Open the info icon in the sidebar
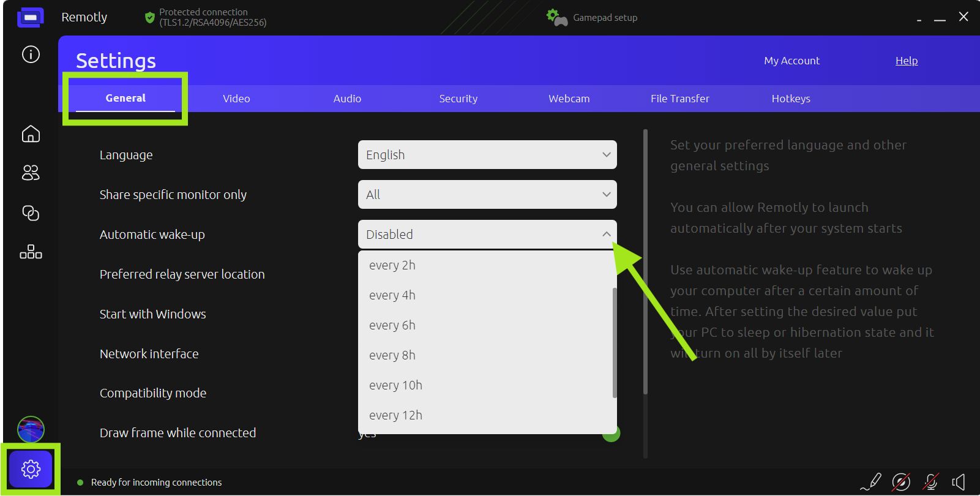The width and height of the screenshot is (980, 496). point(31,54)
